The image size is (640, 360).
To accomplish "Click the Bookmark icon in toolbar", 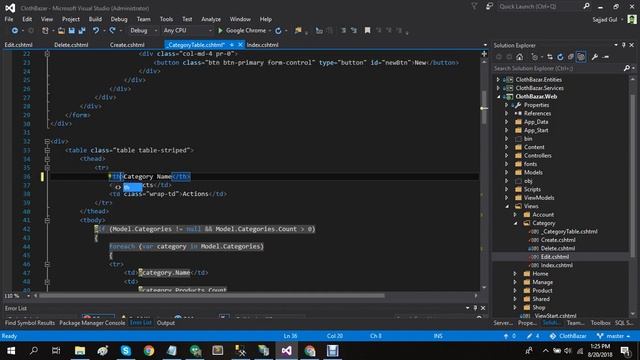I will (367, 31).
